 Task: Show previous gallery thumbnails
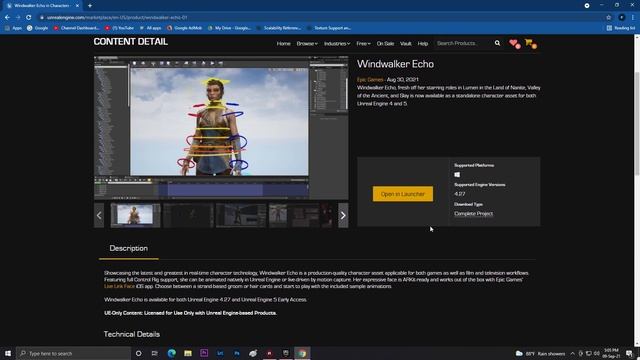(99, 215)
